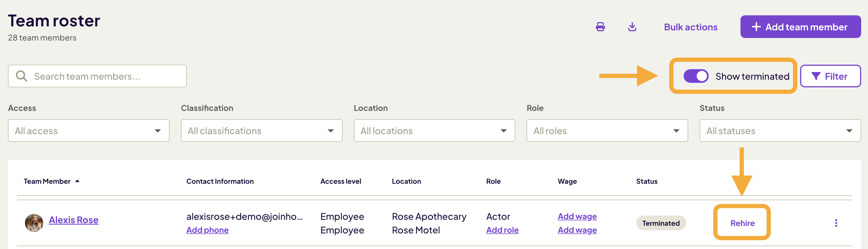Click the magnifying glass search icon

[x=22, y=76]
